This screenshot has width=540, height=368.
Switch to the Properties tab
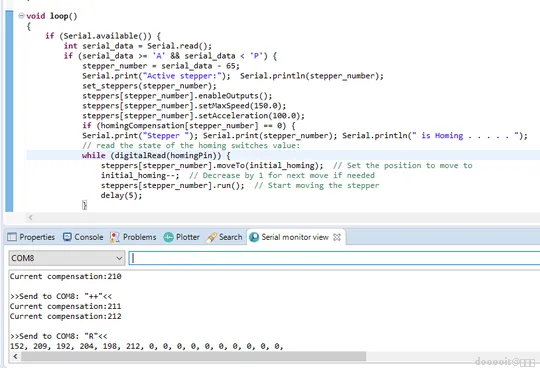click(31, 237)
